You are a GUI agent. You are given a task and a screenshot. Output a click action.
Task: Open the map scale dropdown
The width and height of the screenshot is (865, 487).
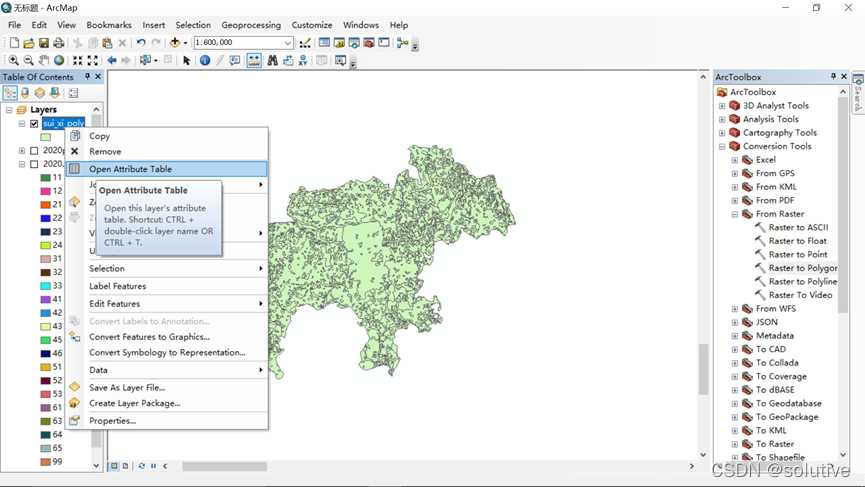pos(288,43)
